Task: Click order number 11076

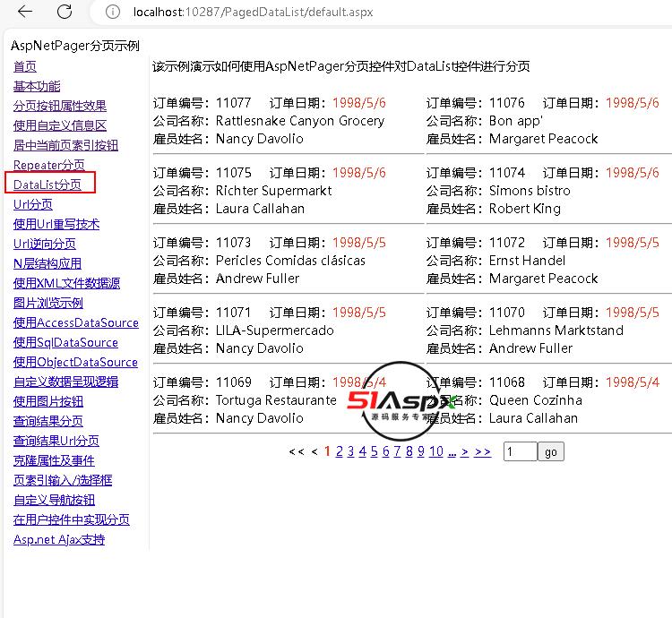Action: [506, 103]
